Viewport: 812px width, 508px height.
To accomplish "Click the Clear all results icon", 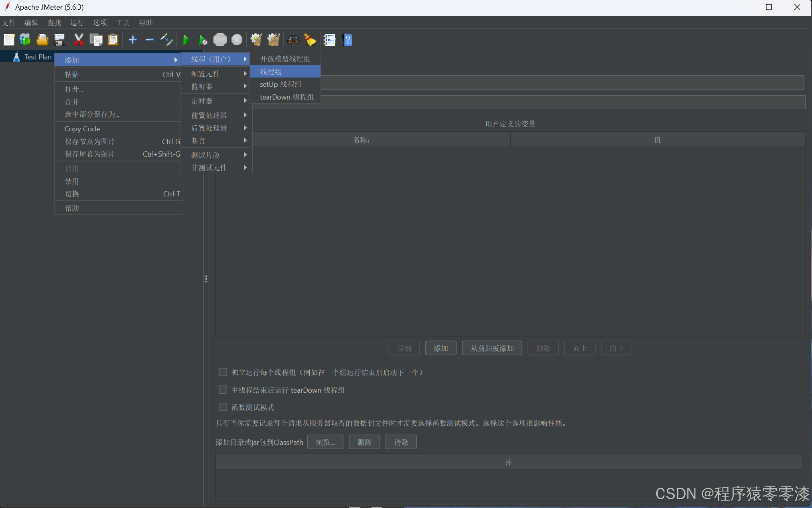I will coord(274,39).
